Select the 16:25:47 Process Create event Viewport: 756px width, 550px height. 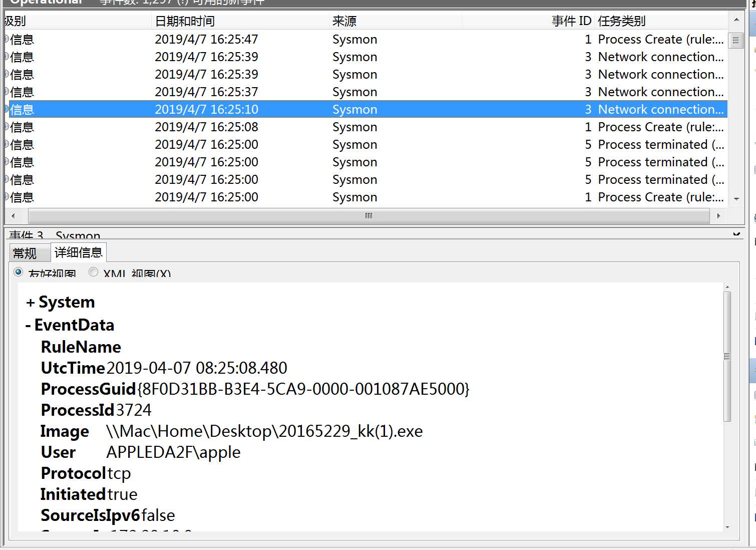pos(365,39)
